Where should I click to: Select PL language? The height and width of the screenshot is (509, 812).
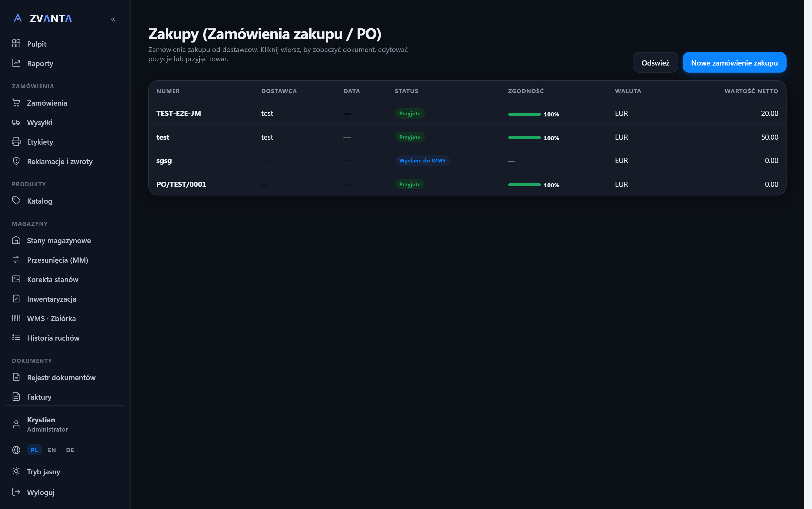[x=34, y=450]
